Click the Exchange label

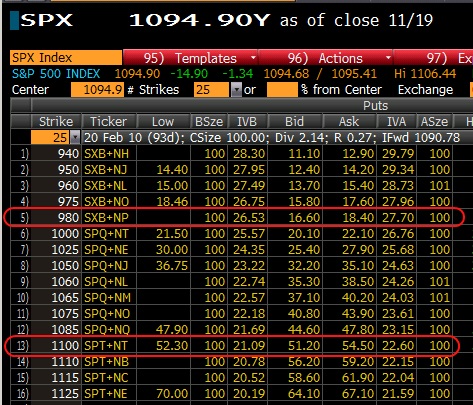(425, 90)
